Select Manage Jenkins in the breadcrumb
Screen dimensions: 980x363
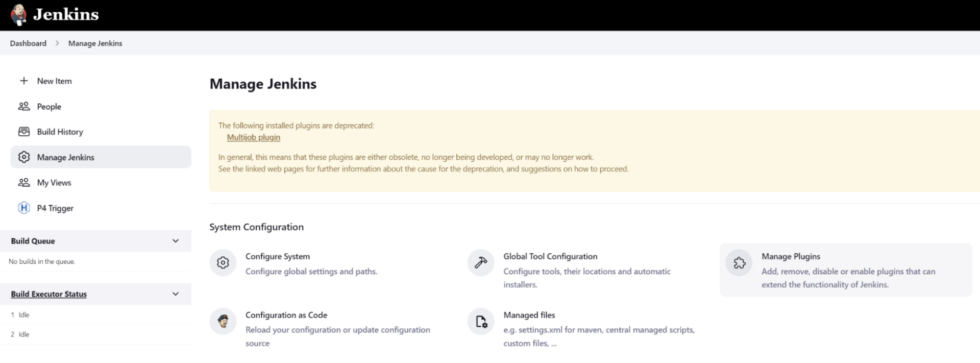[95, 43]
